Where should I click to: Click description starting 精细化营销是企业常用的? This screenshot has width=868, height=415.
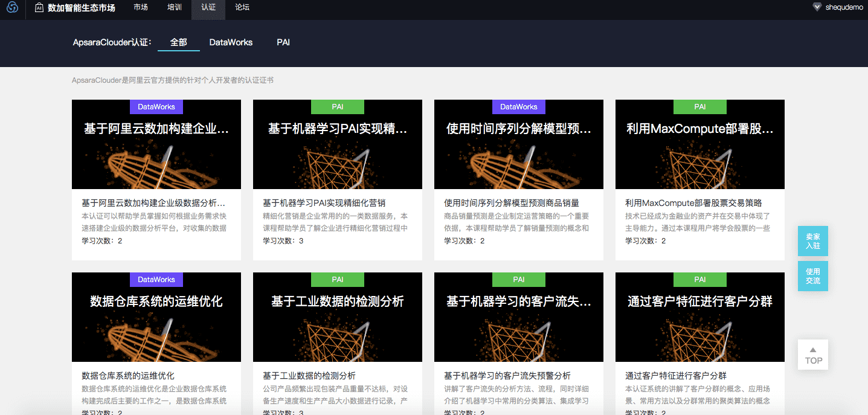tap(335, 222)
